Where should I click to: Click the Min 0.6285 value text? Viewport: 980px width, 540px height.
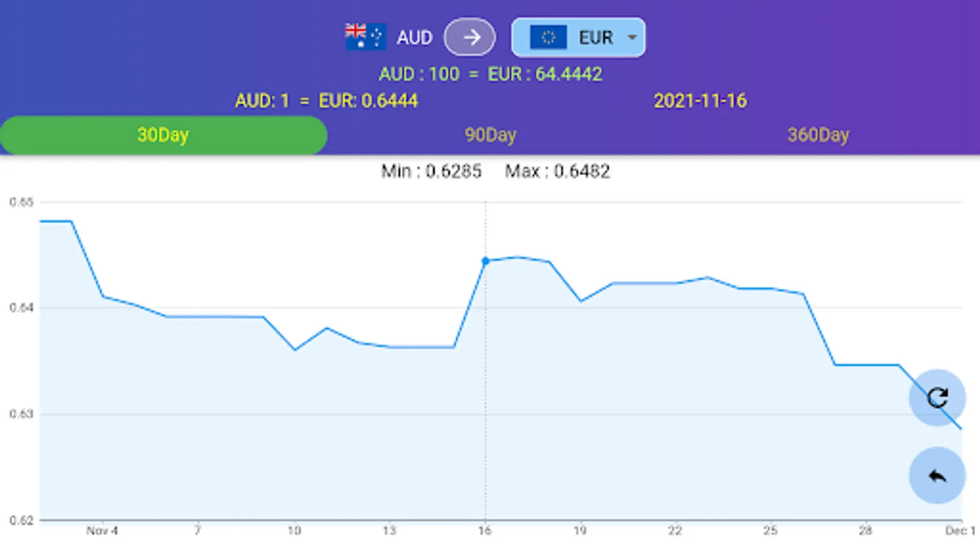pos(431,172)
